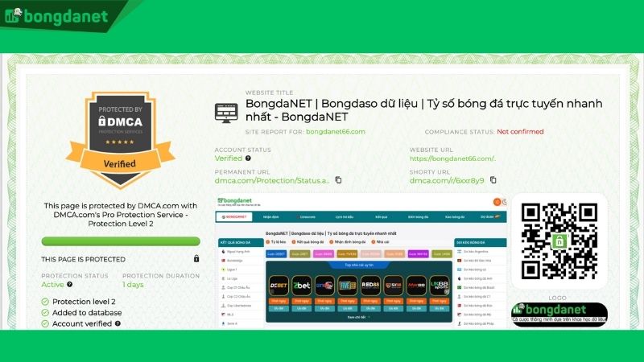Image resolution: width=644 pixels, height=362 pixels.
Task: Click the info icon next to Active
Action: coord(69,284)
